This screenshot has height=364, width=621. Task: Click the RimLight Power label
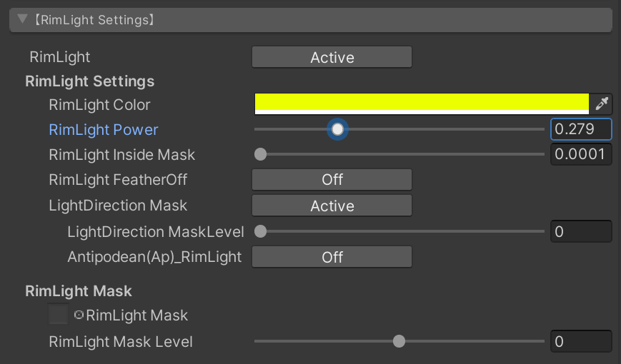click(104, 130)
